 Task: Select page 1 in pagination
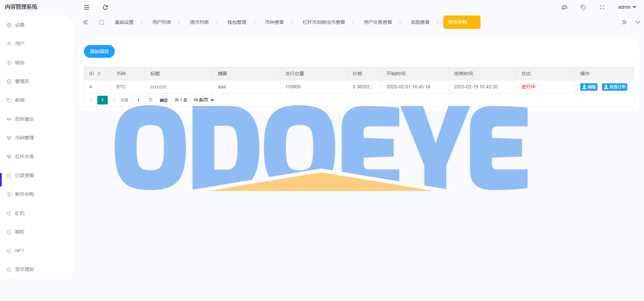pyautogui.click(x=102, y=100)
